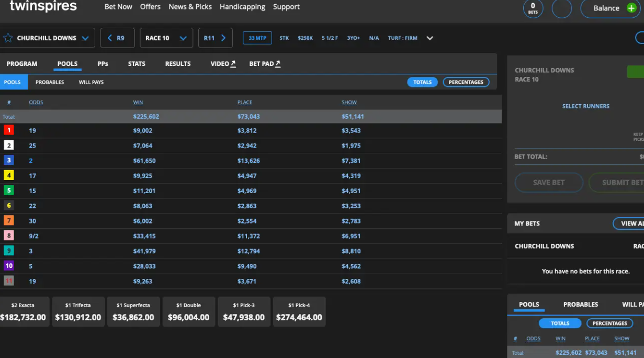This screenshot has height=358, width=644.
Task: Click the $1 Pick-4 pool card
Action: (299, 312)
